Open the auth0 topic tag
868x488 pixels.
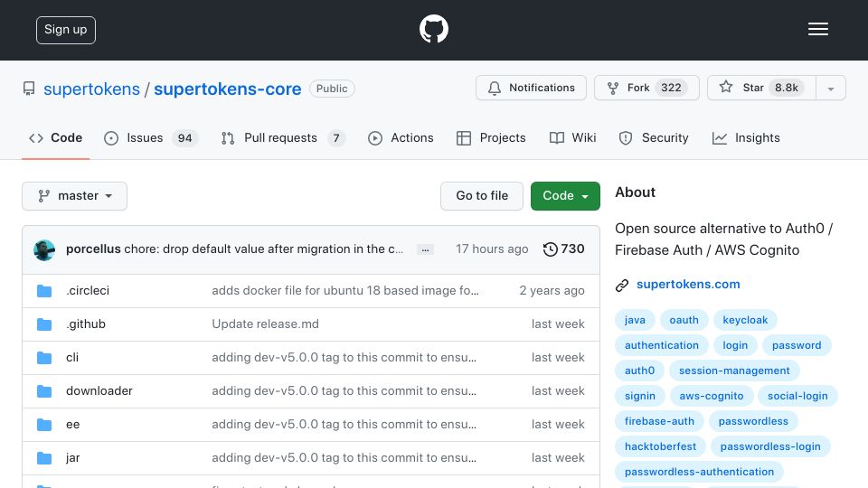(639, 371)
